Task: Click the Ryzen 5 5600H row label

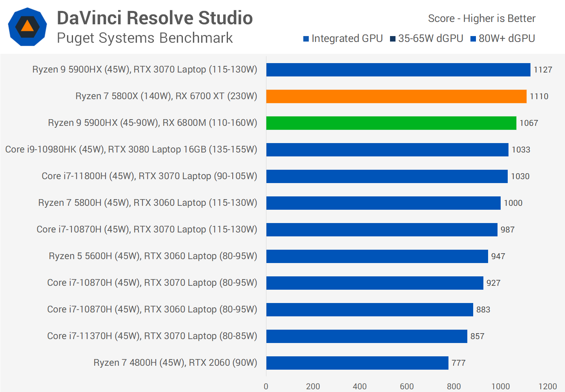Action: coord(153,256)
